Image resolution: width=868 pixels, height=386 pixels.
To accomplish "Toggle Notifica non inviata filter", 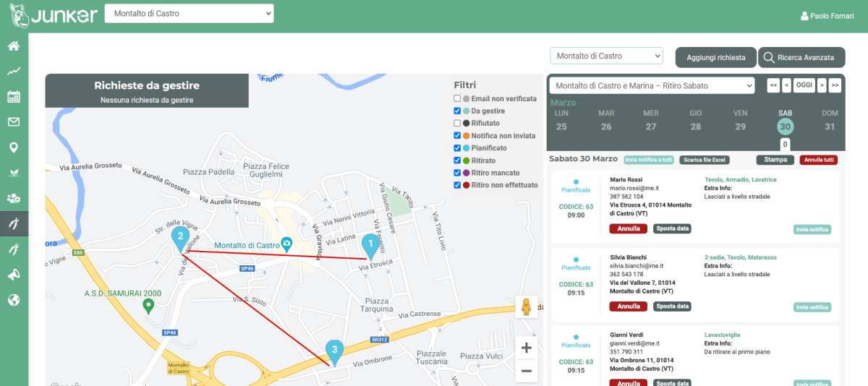I will (457, 136).
